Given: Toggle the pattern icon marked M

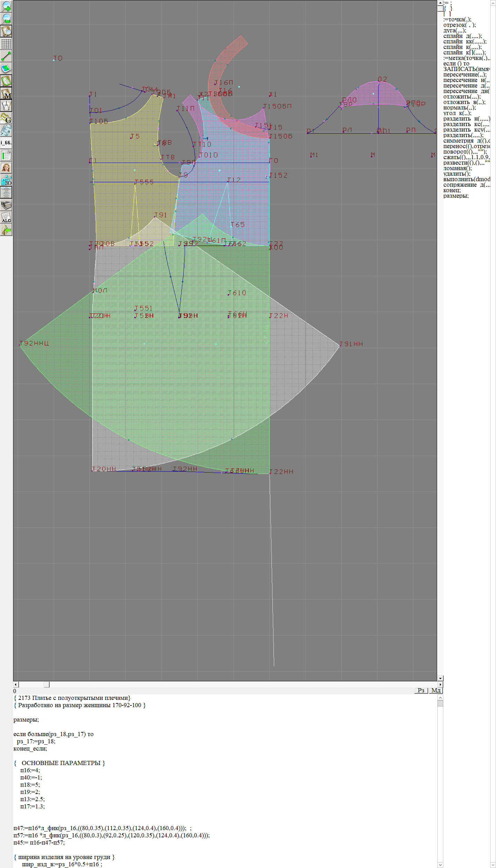Looking at the screenshot, I should point(6,93).
